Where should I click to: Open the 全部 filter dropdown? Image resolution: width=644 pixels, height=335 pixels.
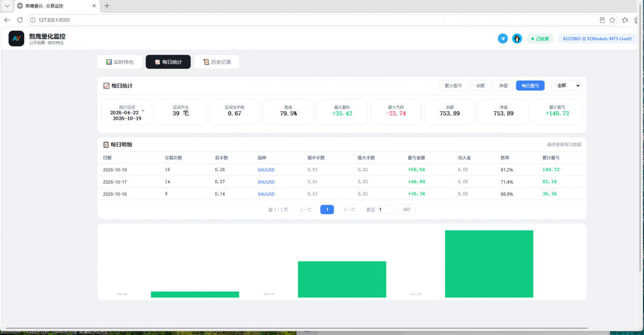pyautogui.click(x=566, y=85)
